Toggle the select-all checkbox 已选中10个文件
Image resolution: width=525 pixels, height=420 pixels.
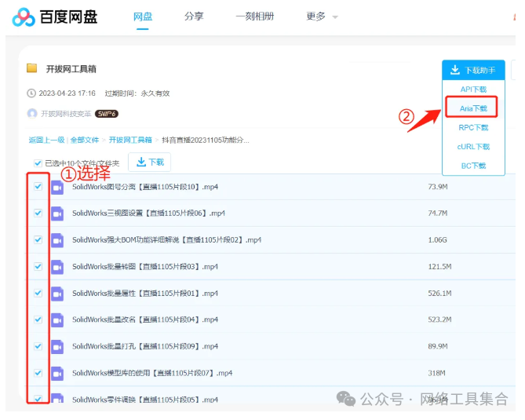coord(38,163)
